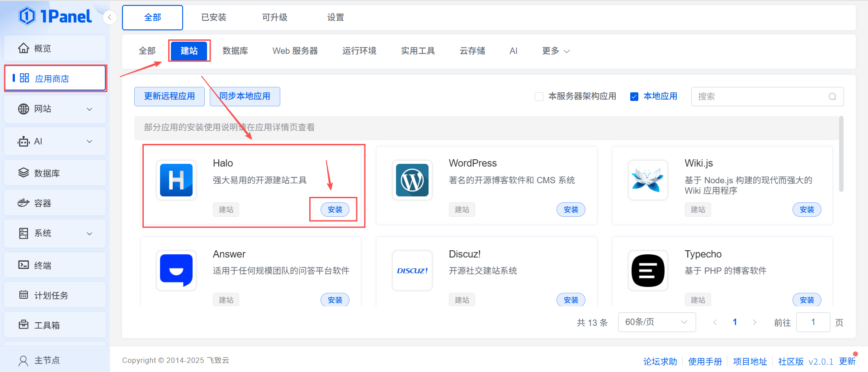Click the 应用商店 grid icon
This screenshot has width=868, height=372.
click(24, 78)
